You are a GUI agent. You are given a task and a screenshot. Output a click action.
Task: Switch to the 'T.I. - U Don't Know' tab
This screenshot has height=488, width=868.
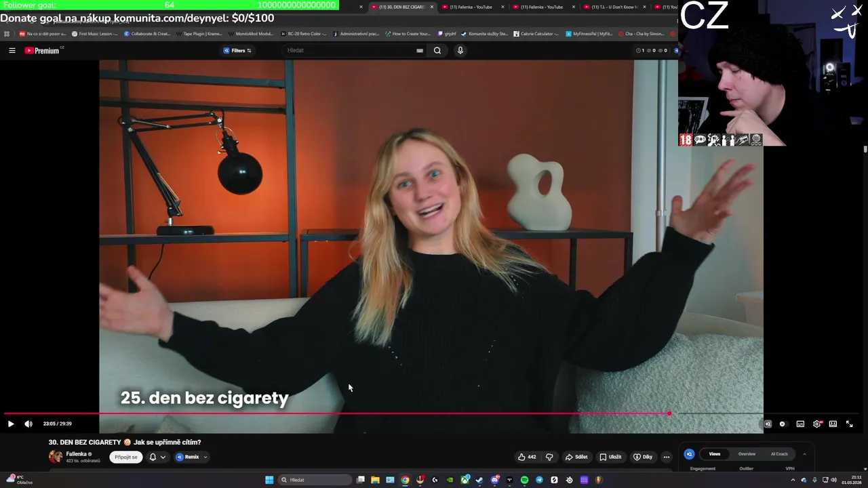614,7
